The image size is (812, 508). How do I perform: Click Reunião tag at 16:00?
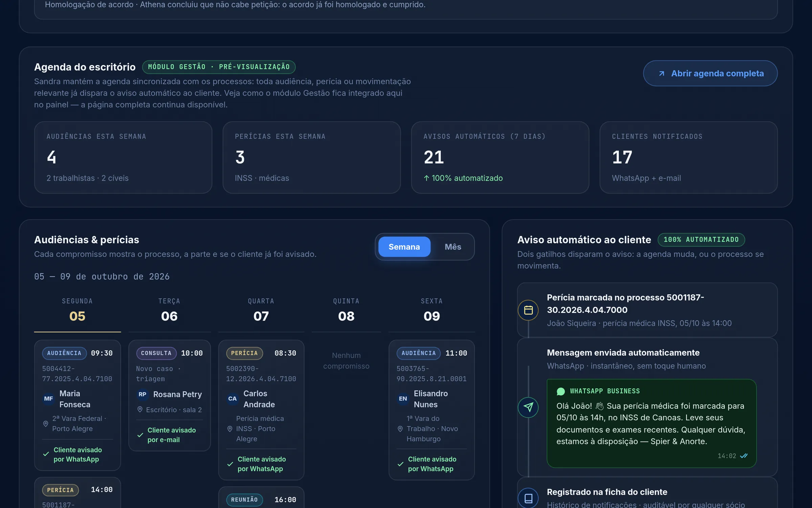coord(245,500)
